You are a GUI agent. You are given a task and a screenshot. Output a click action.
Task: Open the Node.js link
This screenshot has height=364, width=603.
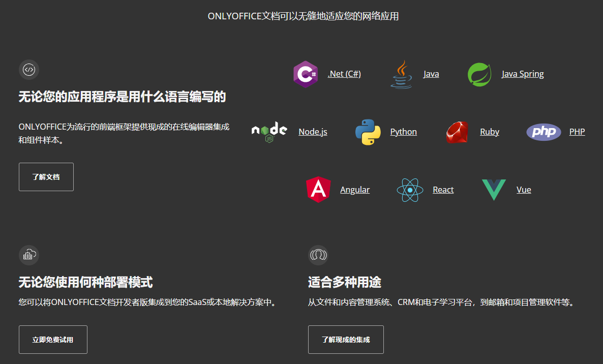pyautogui.click(x=313, y=132)
